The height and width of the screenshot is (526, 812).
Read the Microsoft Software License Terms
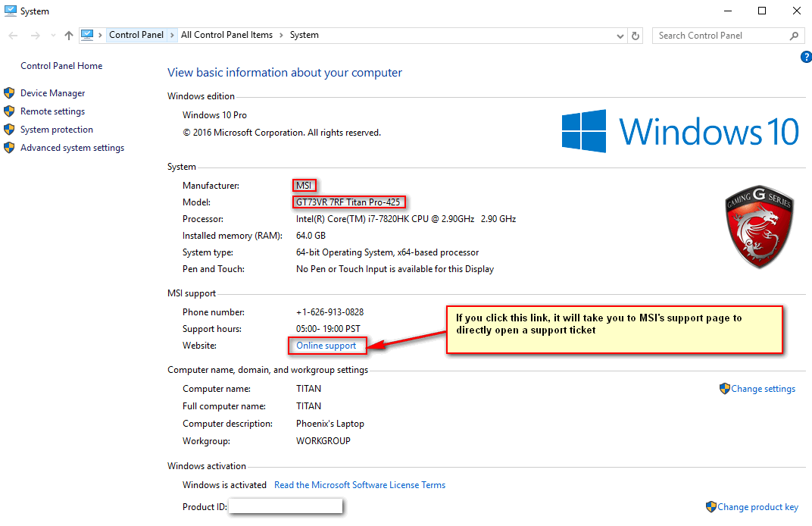coord(360,485)
